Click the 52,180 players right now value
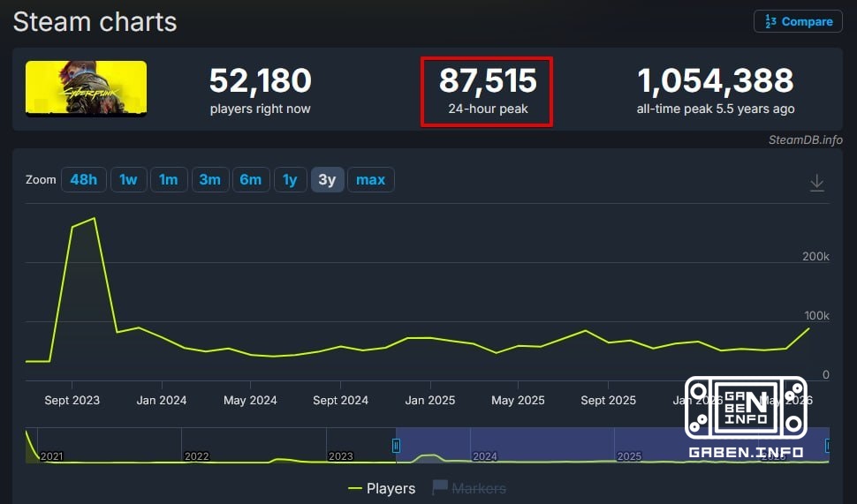The image size is (857, 504). (x=260, y=80)
